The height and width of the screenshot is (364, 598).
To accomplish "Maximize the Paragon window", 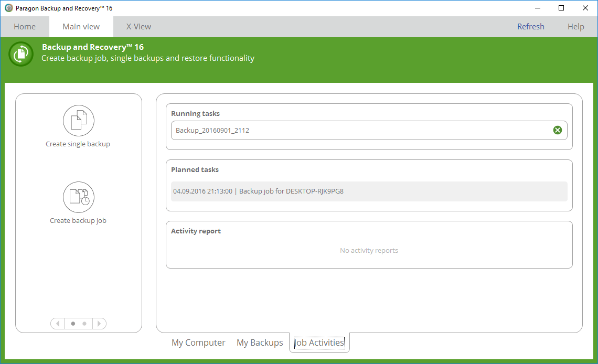I will coord(561,8).
